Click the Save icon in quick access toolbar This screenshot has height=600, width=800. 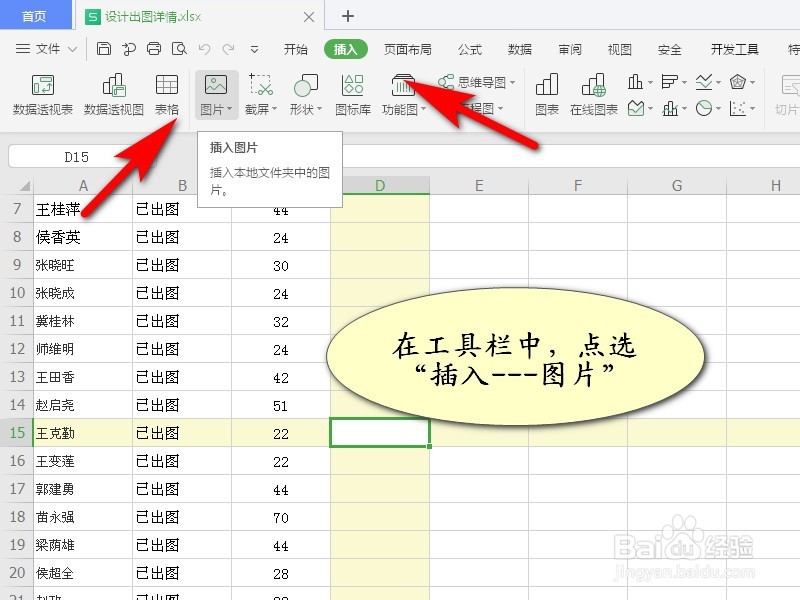coord(104,47)
